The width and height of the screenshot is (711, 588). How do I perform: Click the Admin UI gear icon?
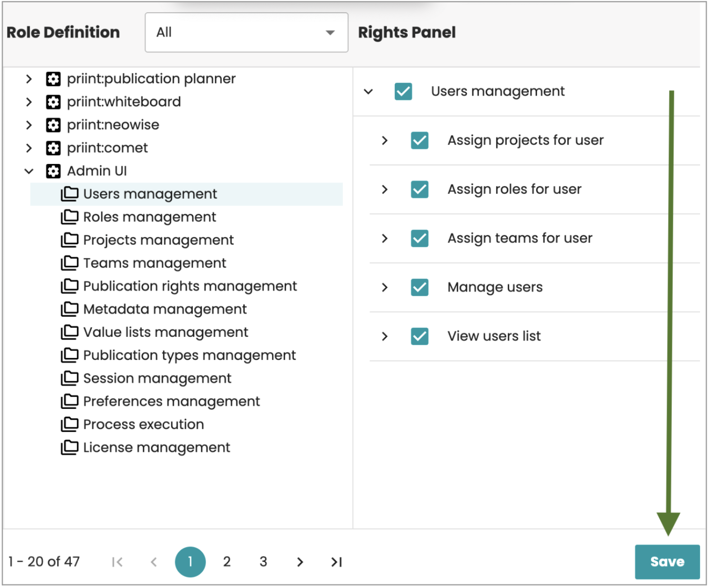(53, 171)
